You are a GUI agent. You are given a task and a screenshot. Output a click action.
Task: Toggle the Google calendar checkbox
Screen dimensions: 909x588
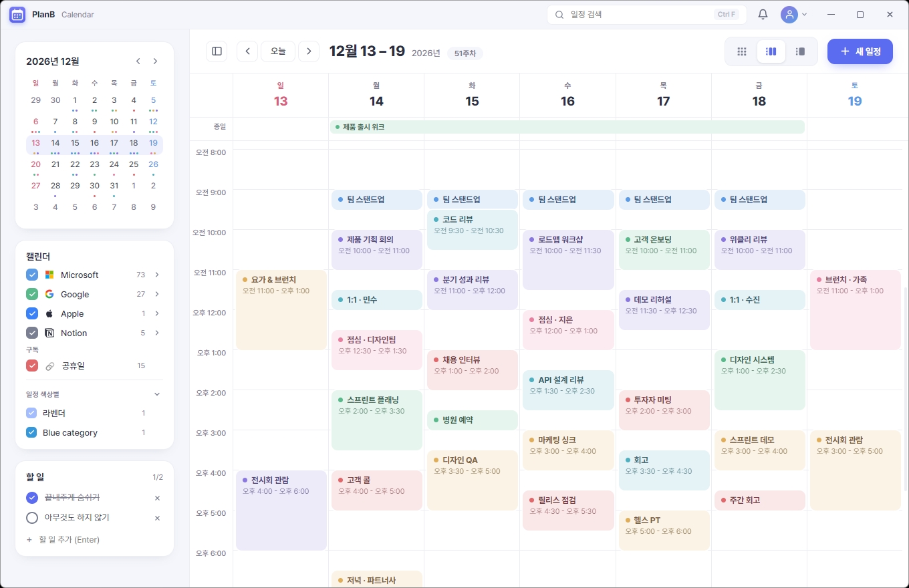pos(32,294)
